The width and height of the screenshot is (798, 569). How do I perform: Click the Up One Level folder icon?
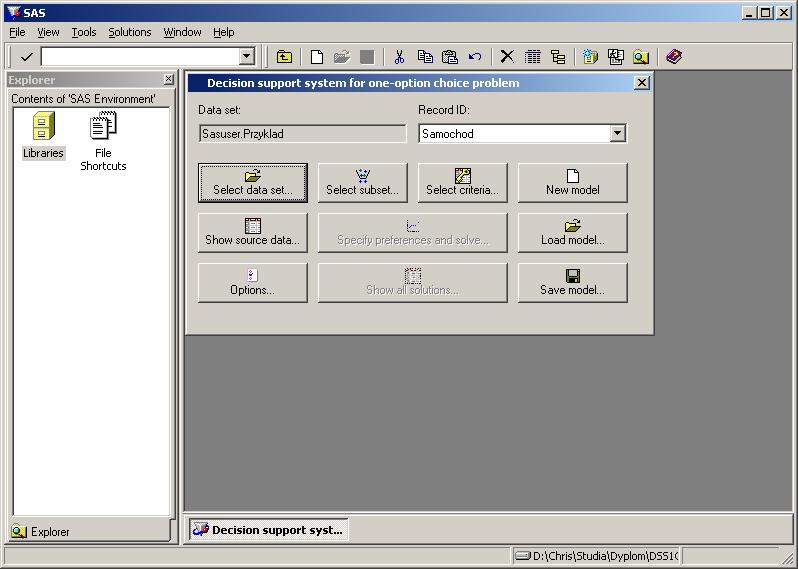coord(284,56)
